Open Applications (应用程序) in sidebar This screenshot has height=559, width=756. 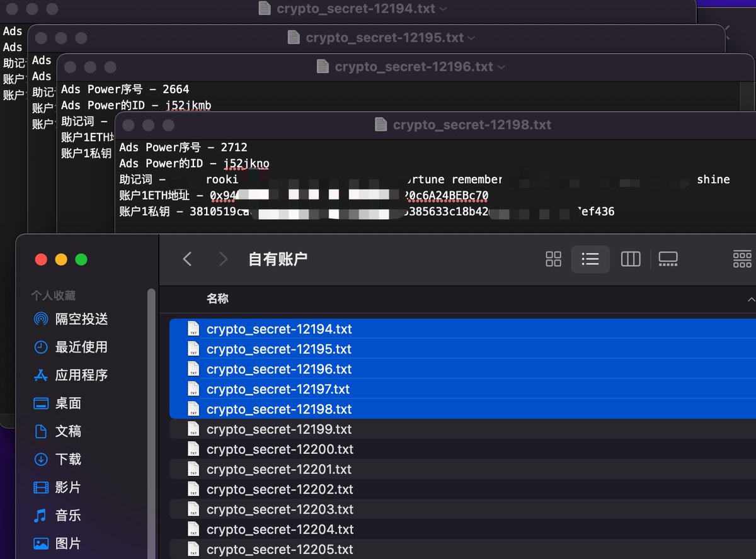point(81,375)
